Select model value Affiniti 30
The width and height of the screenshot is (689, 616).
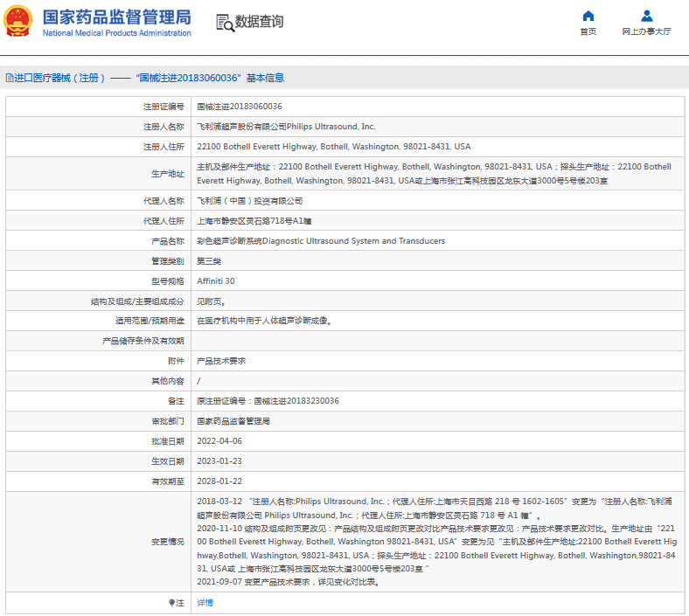(x=216, y=281)
